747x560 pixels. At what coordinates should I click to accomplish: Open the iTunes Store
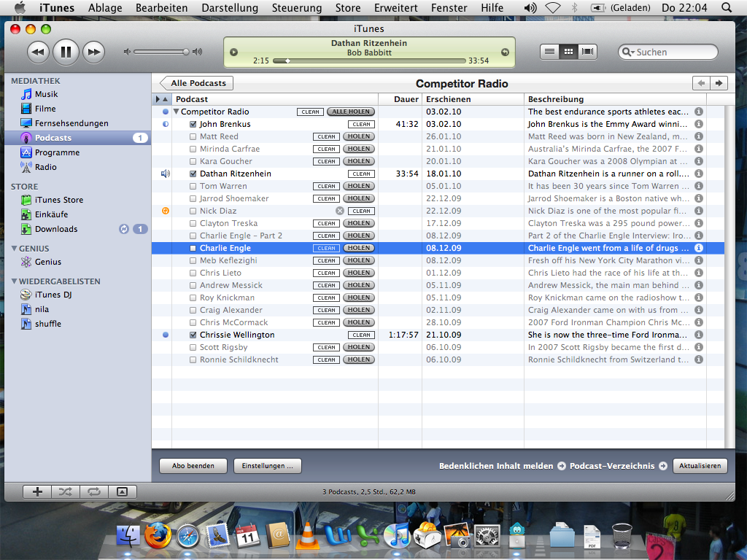pos(58,200)
